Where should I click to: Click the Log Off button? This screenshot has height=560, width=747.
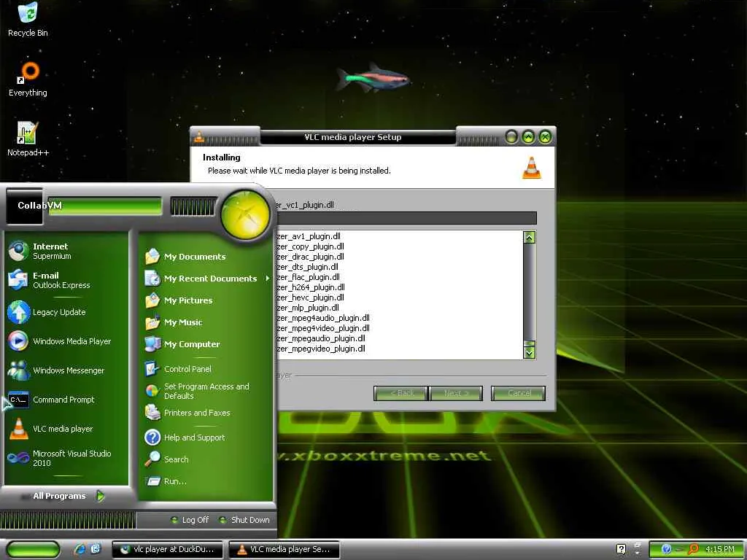pos(190,520)
